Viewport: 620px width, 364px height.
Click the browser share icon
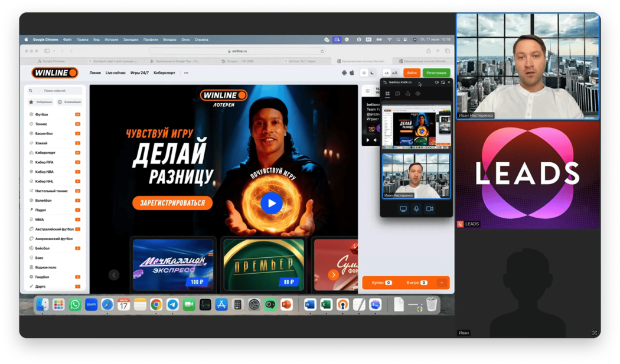pos(428,51)
